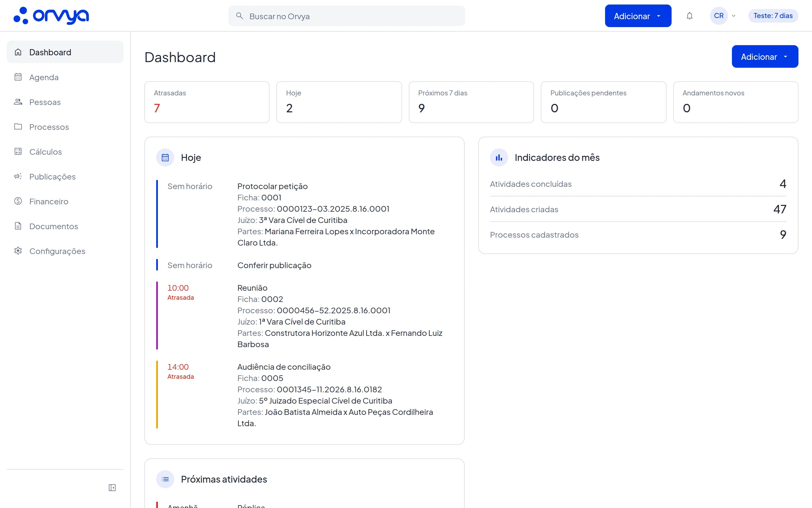Click the 5º Juizado Especial Cível text

point(325,400)
